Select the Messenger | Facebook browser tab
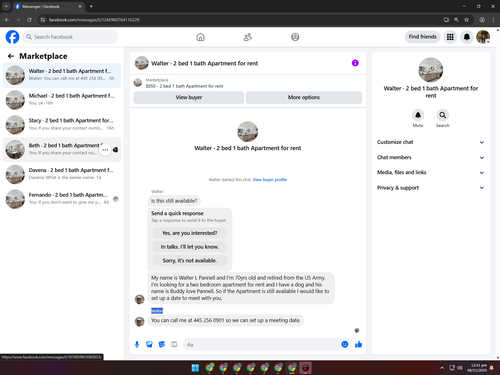This screenshot has height=375, width=500. pyautogui.click(x=48, y=6)
